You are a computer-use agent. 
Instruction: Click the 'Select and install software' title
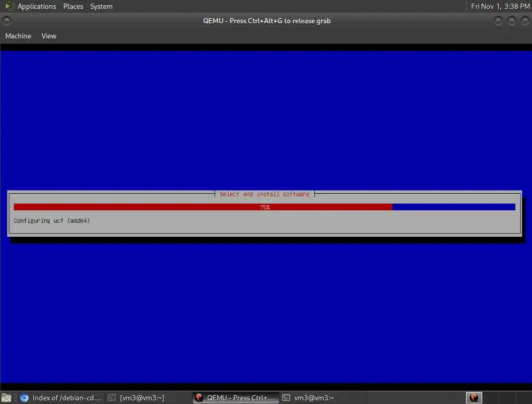264,194
